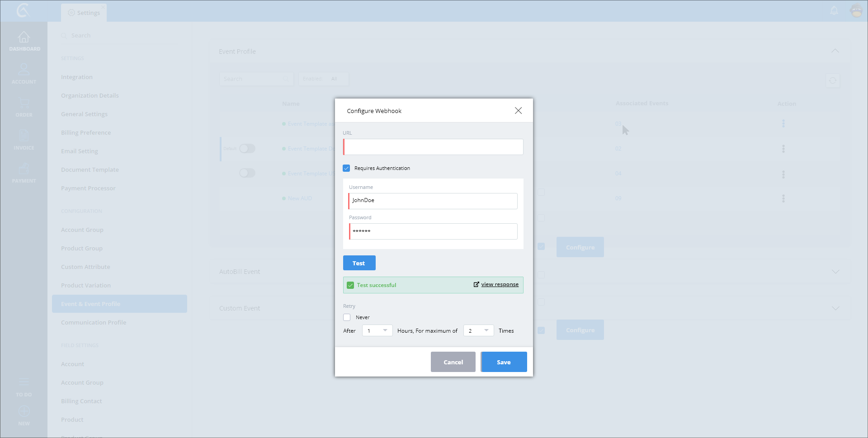Viewport: 868px width, 438px height.
Task: Click the webhook URL input field
Action: (x=433, y=147)
